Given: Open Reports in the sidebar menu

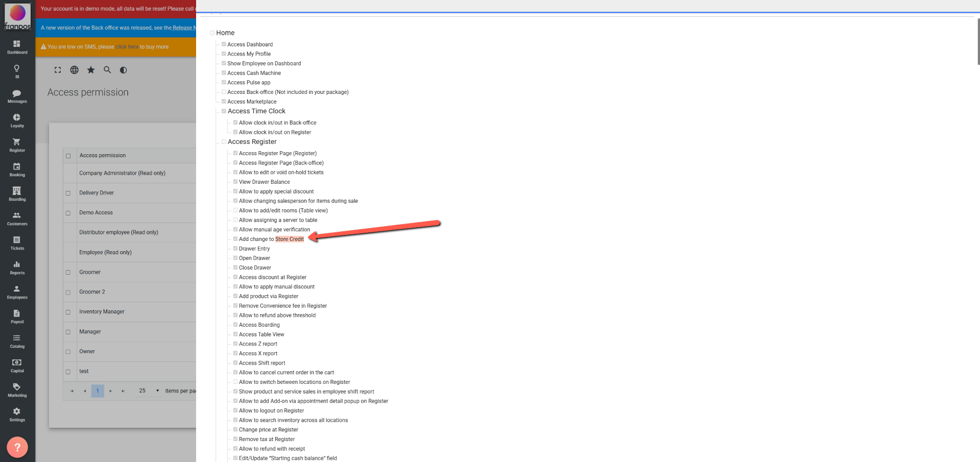Looking at the screenshot, I should pos(17,268).
